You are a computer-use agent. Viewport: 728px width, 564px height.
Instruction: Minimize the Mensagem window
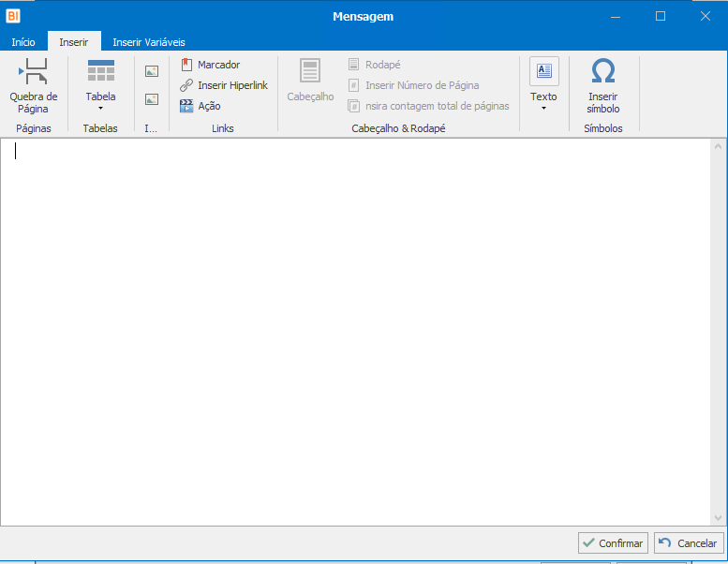pyautogui.click(x=616, y=16)
